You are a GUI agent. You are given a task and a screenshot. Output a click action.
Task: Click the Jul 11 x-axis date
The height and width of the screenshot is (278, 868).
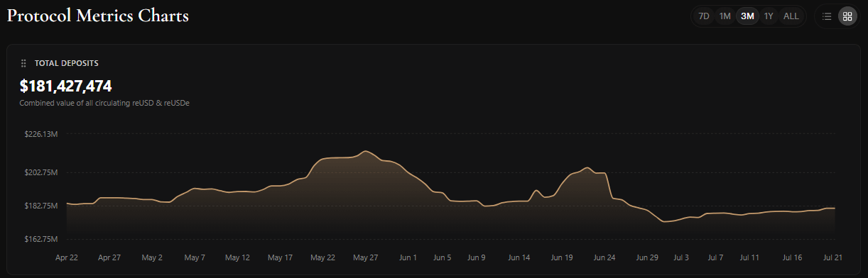[749, 257]
